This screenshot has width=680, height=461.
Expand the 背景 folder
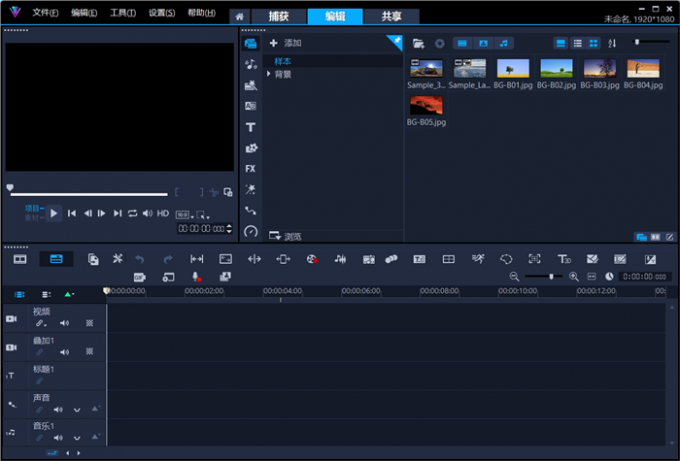(x=268, y=74)
